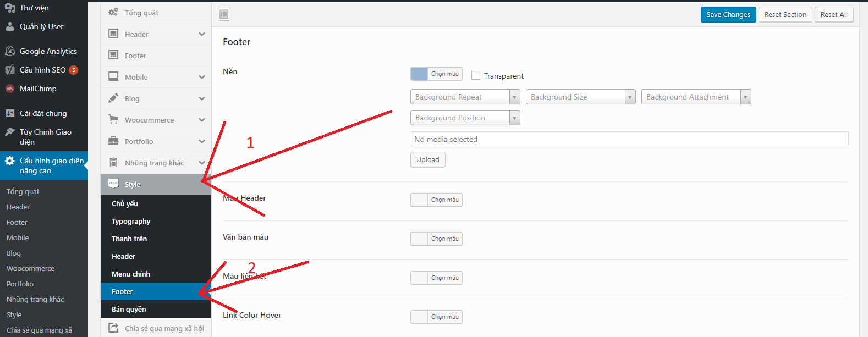Click the Upload button
Screen dimensions: 868x337
point(427,160)
